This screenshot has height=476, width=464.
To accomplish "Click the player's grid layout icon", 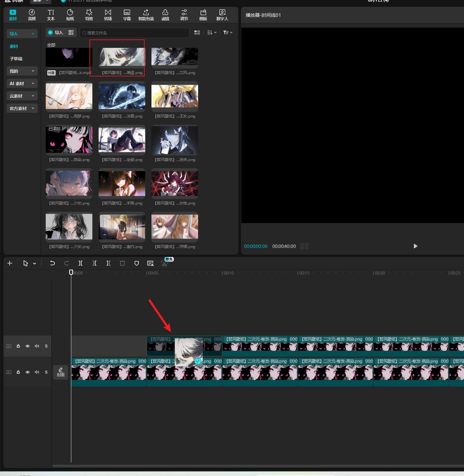I will (304, 246).
